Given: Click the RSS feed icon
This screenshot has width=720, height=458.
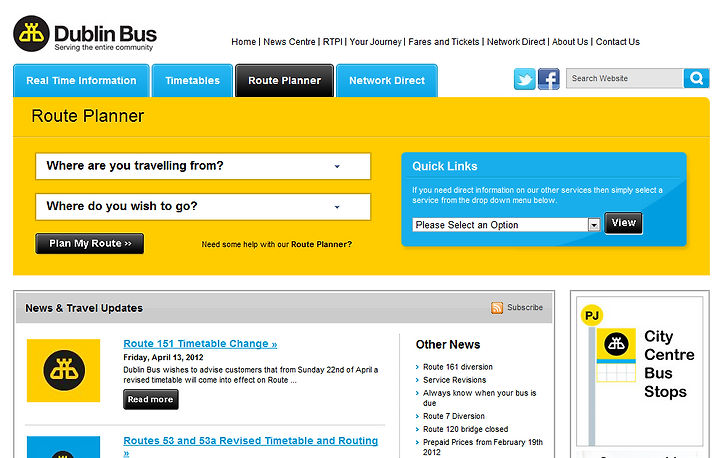Looking at the screenshot, I should tap(497, 308).
